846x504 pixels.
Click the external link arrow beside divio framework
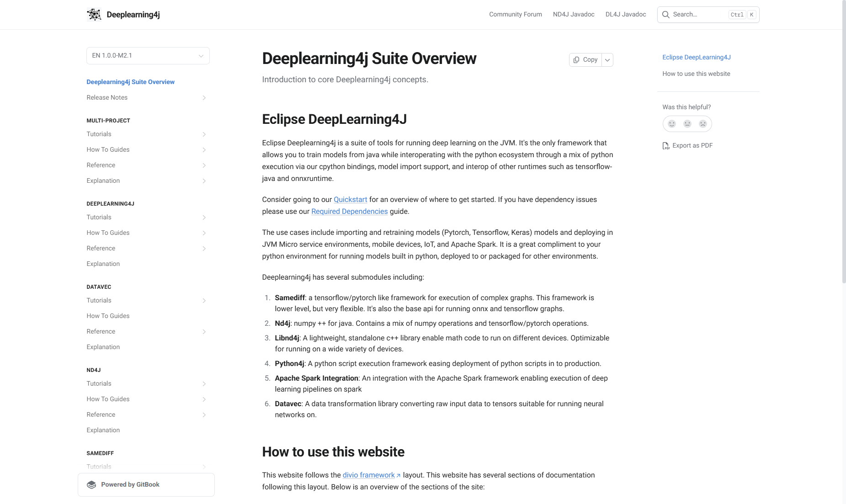click(x=399, y=476)
